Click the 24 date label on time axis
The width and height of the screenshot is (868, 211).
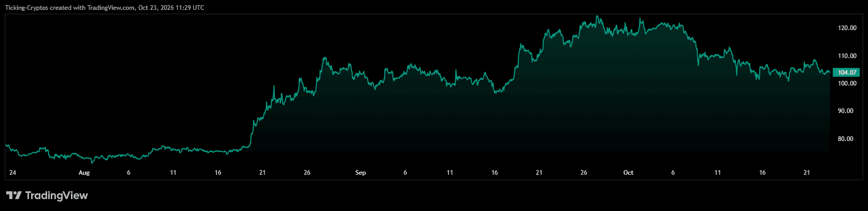12,173
